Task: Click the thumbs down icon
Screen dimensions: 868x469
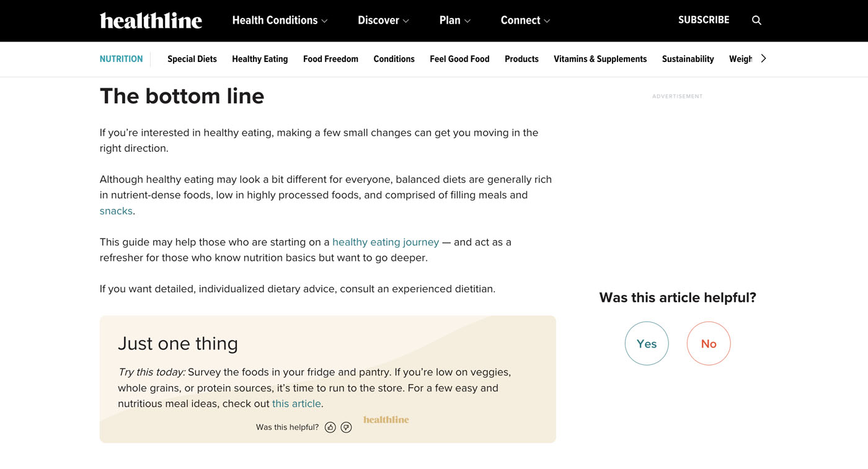Action: (347, 427)
